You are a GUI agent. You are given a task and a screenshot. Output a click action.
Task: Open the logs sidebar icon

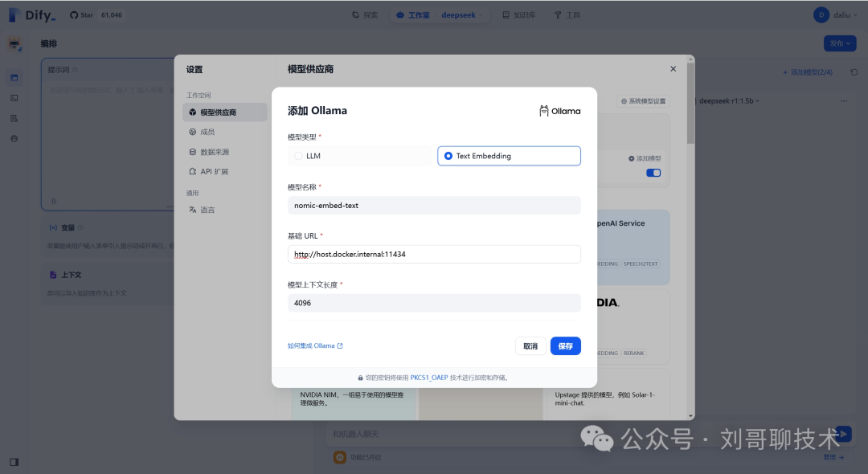[14, 118]
